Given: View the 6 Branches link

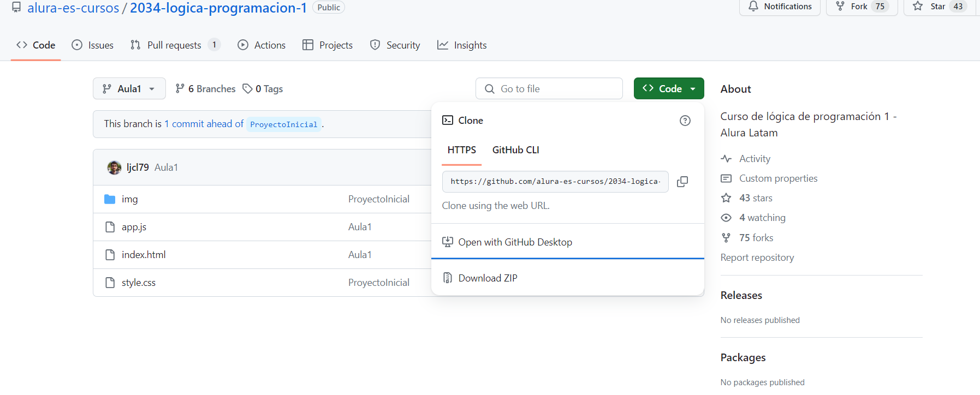Looking at the screenshot, I should (x=205, y=88).
